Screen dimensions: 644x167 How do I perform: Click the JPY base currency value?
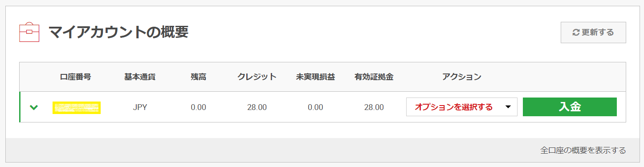[140, 107]
